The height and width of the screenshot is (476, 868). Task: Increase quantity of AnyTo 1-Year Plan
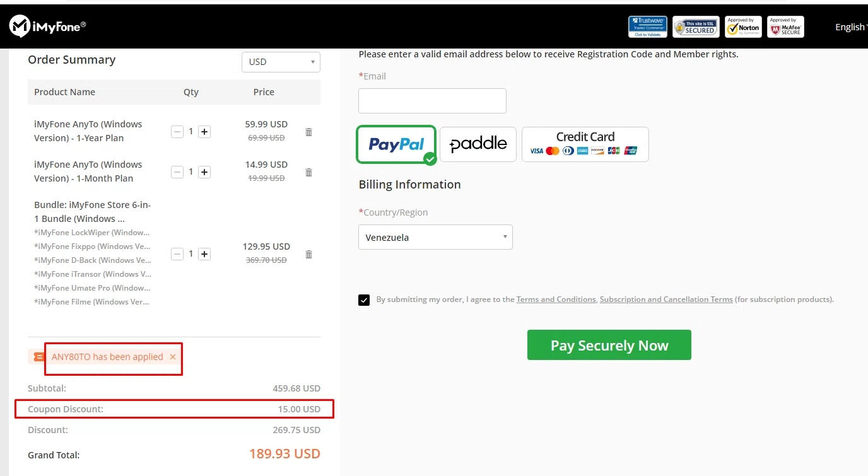click(204, 132)
